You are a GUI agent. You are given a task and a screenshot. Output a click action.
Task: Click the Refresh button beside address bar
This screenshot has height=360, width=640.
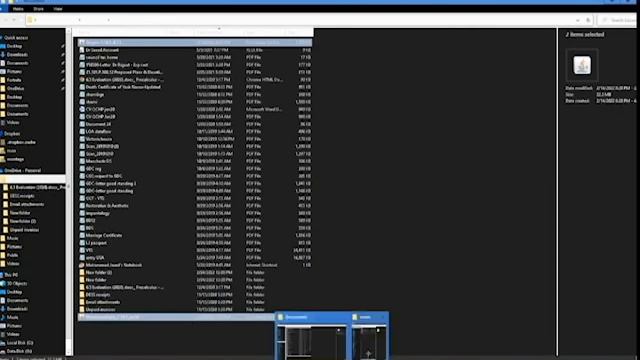click(588, 20)
